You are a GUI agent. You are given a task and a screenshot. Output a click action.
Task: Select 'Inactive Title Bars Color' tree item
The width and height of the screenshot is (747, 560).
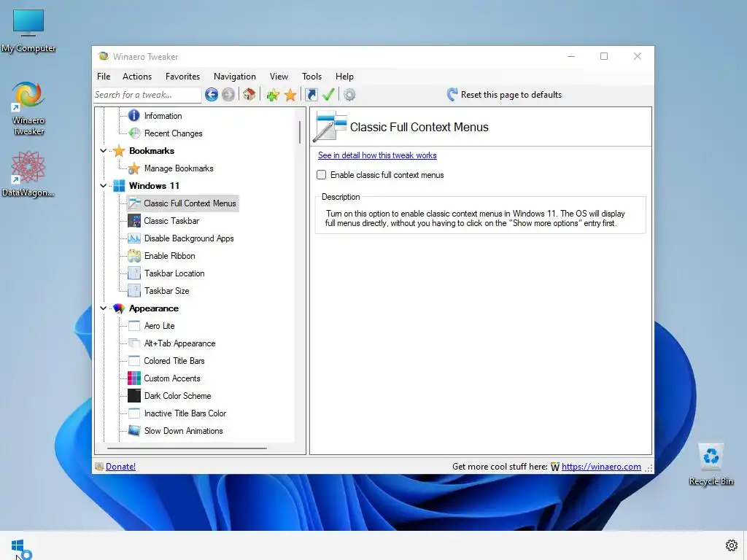(185, 413)
